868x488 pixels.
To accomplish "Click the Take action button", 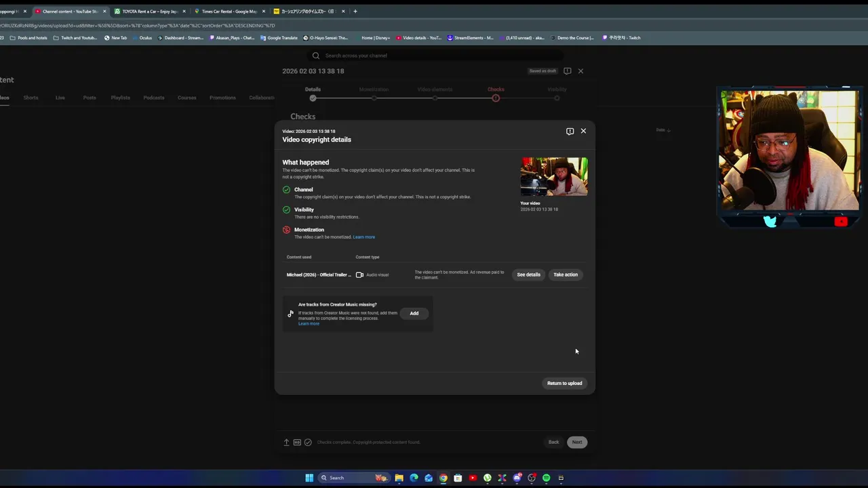I will pyautogui.click(x=566, y=274).
